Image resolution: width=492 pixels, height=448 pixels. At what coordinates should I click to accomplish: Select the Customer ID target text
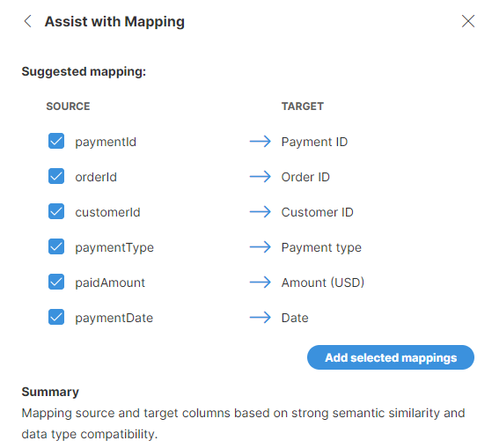317,212
